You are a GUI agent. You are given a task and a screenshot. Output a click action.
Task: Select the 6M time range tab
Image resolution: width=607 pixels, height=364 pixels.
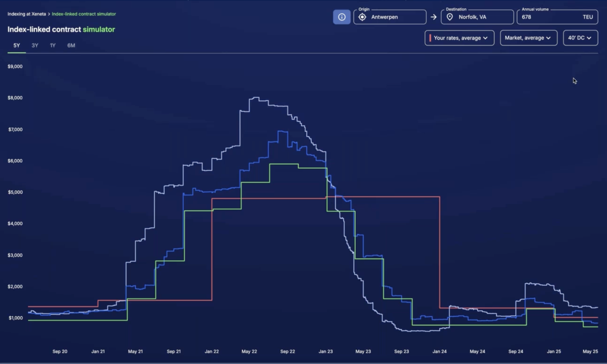pos(71,45)
